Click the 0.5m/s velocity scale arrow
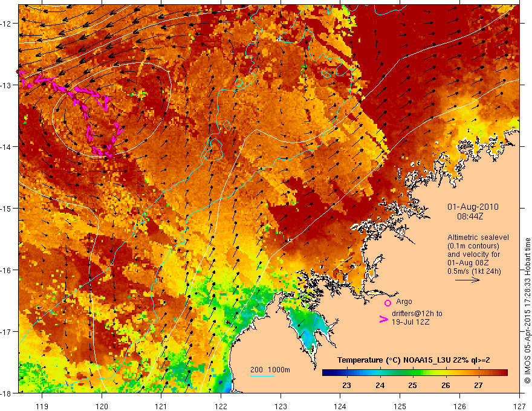 pyautogui.click(x=467, y=280)
